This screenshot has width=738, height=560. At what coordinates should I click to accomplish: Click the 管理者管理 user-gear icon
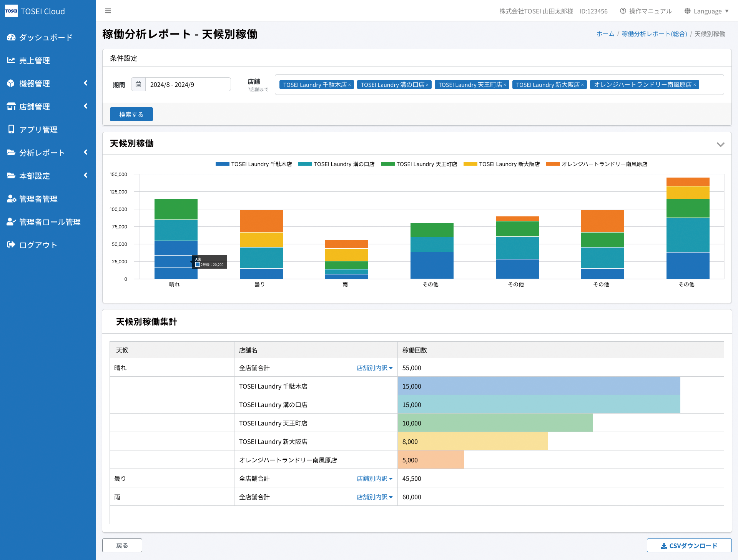12,199
